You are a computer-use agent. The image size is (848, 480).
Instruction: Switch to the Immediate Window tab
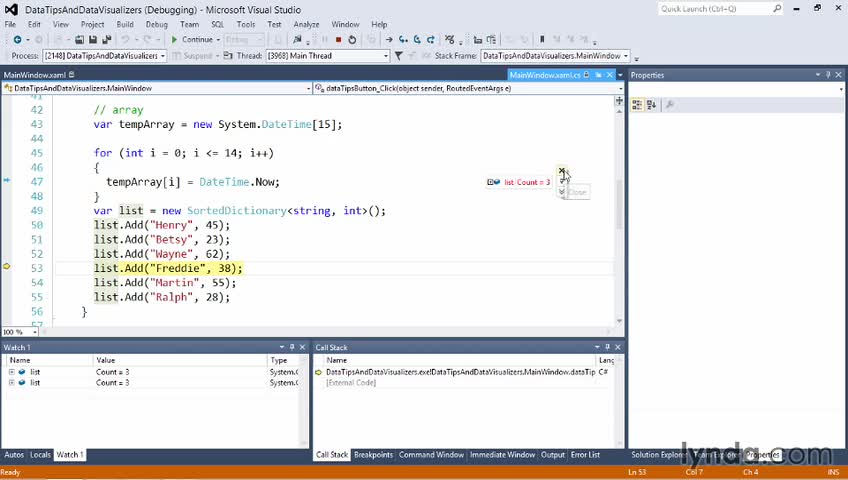502,455
